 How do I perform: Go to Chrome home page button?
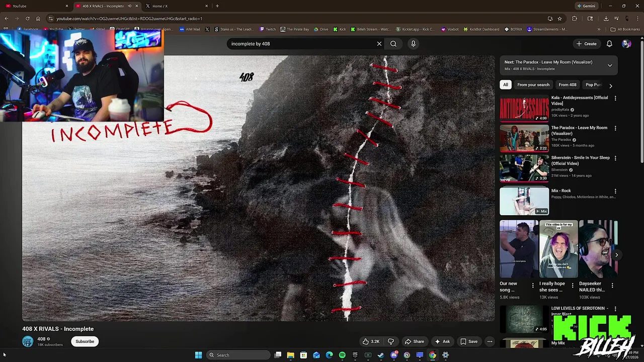38,19
